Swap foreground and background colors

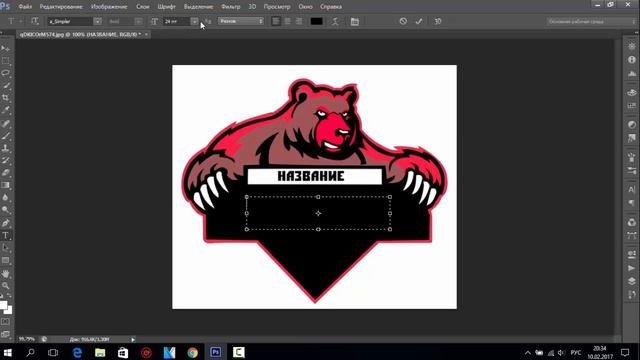(9, 296)
